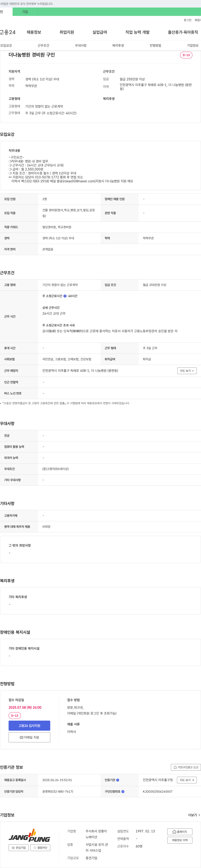
Task: Open 지도 보기 beside 인천광역시 미추홀구청
Action: pos(187,780)
